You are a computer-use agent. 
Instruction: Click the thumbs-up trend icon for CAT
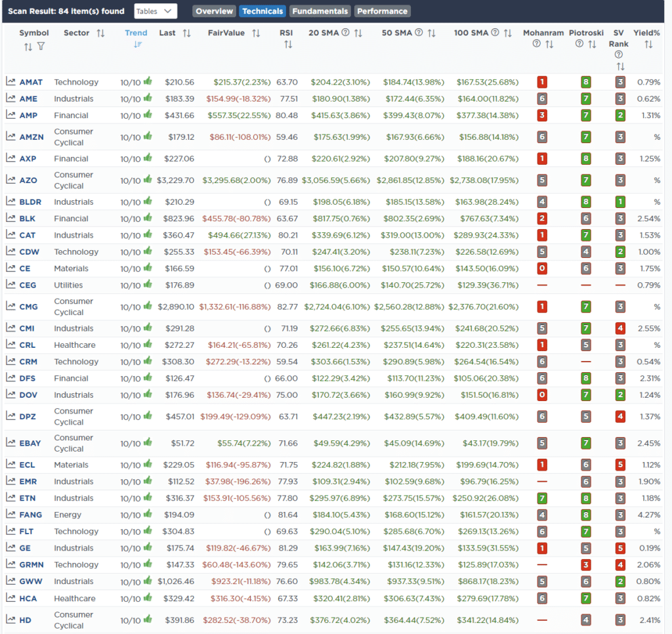click(x=148, y=234)
